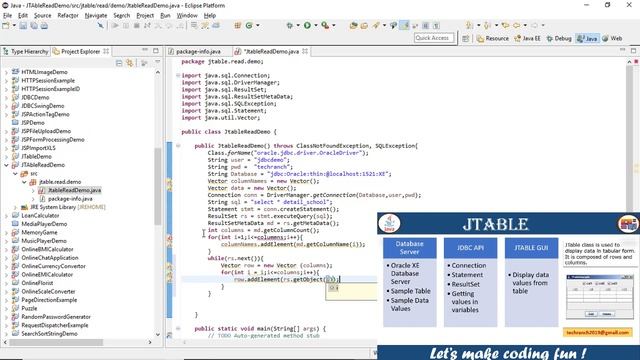Click the Open Task toolbar icon
640x360 pixels.
point(364,26)
